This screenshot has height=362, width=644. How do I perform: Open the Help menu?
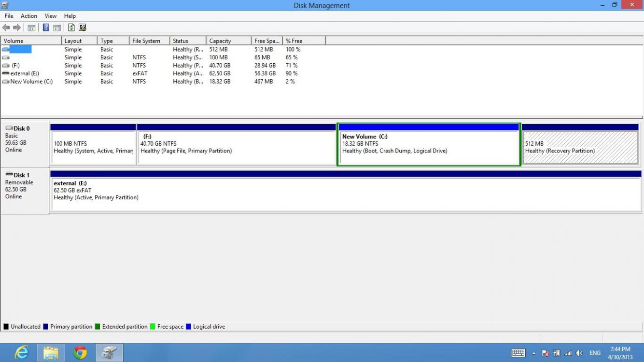click(70, 16)
